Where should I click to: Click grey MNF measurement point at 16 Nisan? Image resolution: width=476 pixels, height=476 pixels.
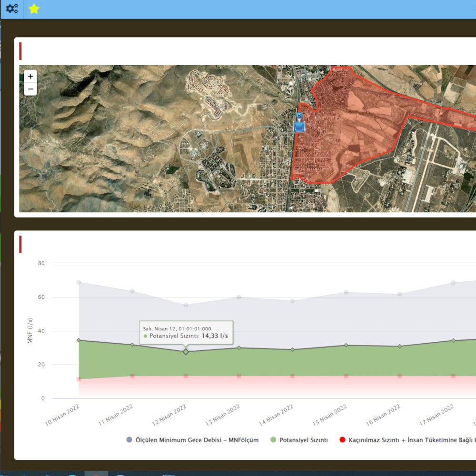coord(399,294)
